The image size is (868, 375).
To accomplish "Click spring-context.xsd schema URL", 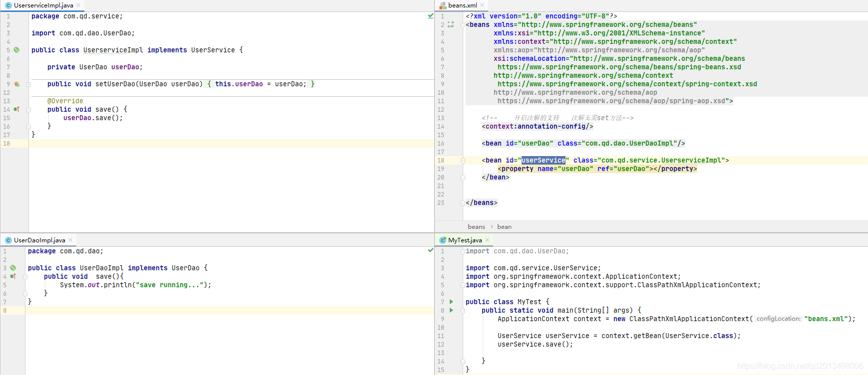I will (627, 84).
